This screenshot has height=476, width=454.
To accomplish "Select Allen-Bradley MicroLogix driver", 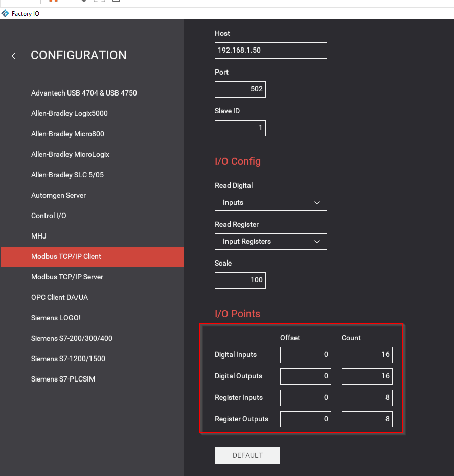I will [70, 154].
